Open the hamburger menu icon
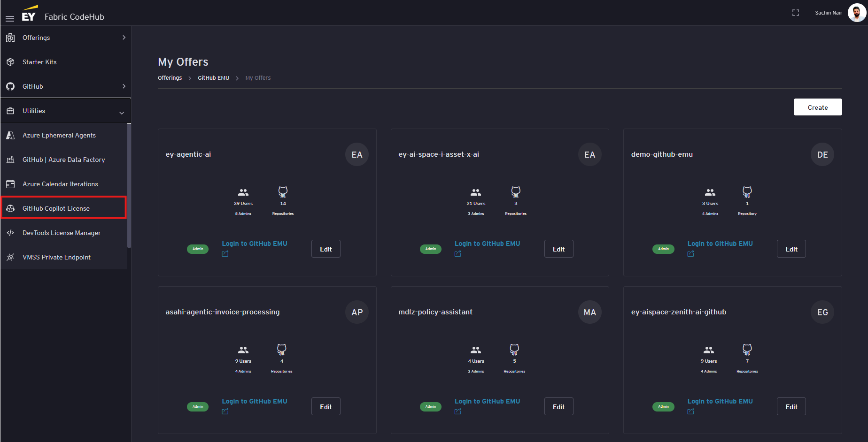 pyautogui.click(x=10, y=18)
